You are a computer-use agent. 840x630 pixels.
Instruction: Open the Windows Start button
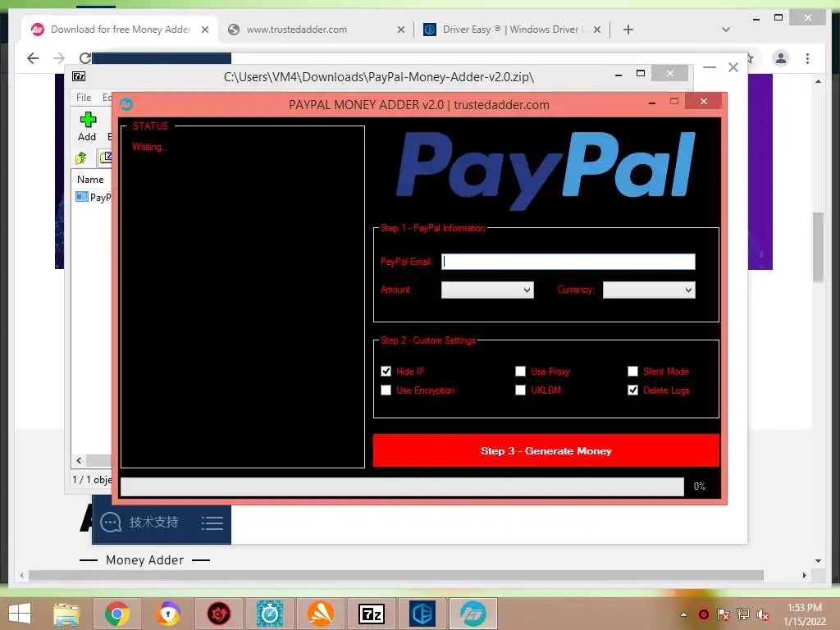tap(20, 614)
